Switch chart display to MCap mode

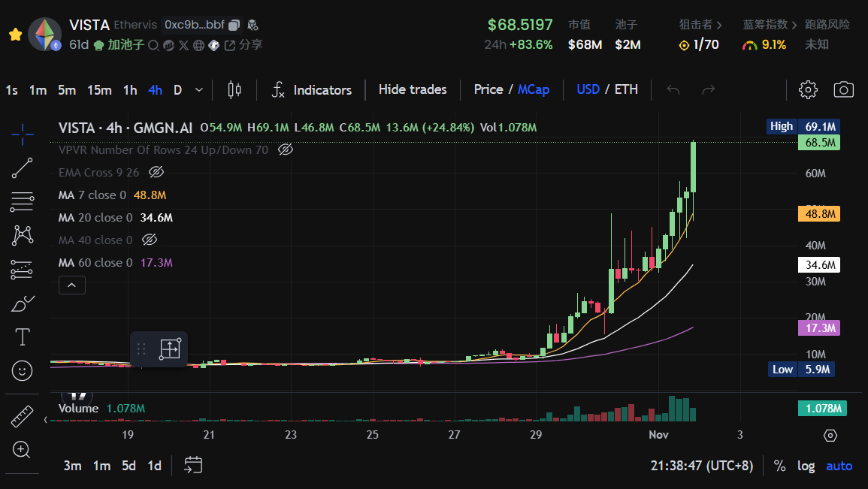(x=534, y=89)
